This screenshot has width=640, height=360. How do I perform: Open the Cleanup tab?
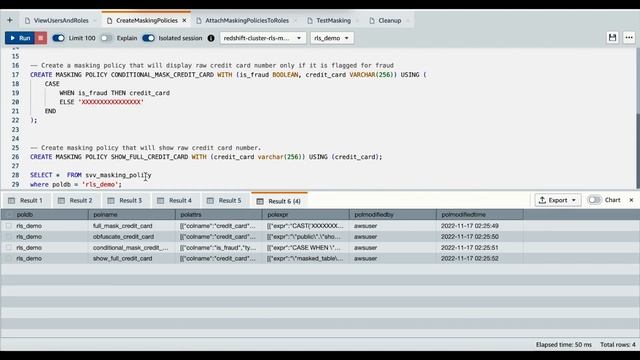pyautogui.click(x=389, y=20)
